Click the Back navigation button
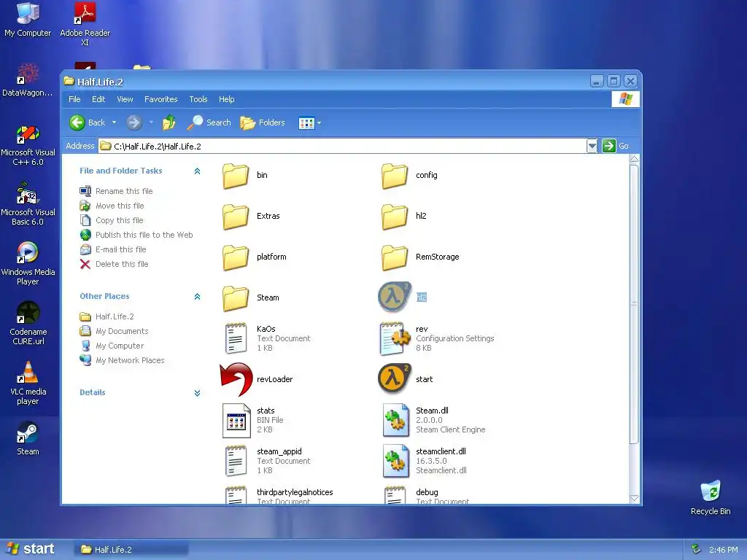This screenshot has width=747, height=560. click(x=88, y=122)
